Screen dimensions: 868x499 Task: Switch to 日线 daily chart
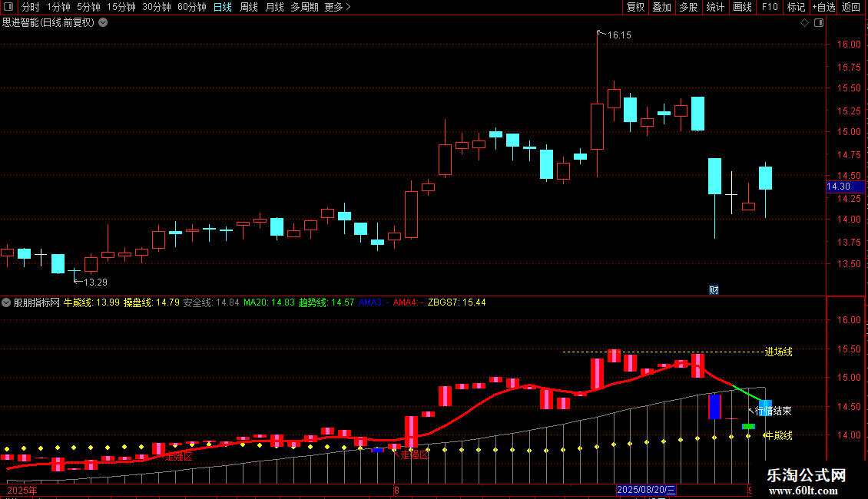(x=223, y=7)
